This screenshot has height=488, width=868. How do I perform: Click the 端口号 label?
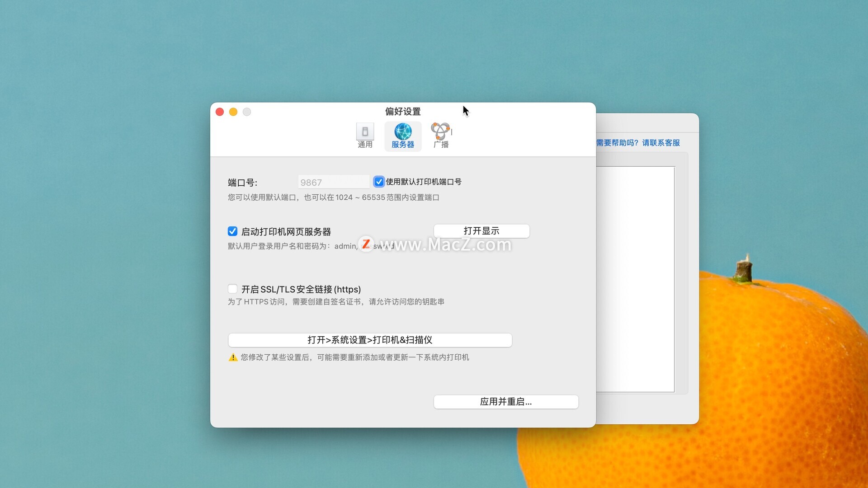click(x=242, y=183)
